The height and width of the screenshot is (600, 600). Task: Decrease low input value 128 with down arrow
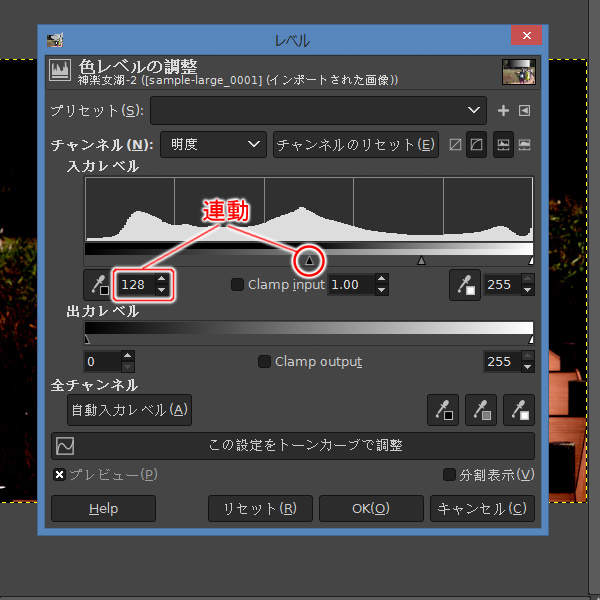(x=161, y=290)
